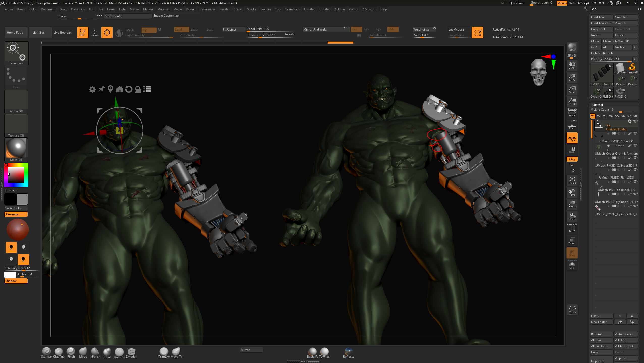Open the Mirror And Weld dropdown
644x363 pixels.
pyautogui.click(x=323, y=29)
